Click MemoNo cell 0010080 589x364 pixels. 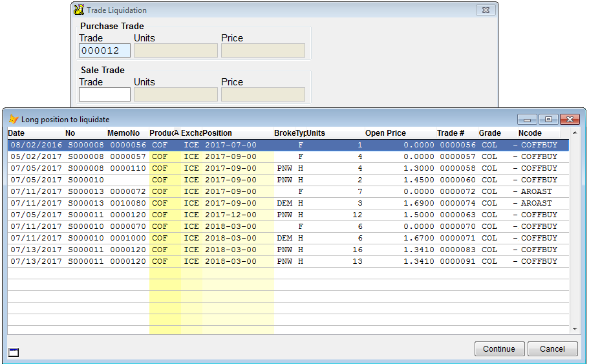(128, 203)
